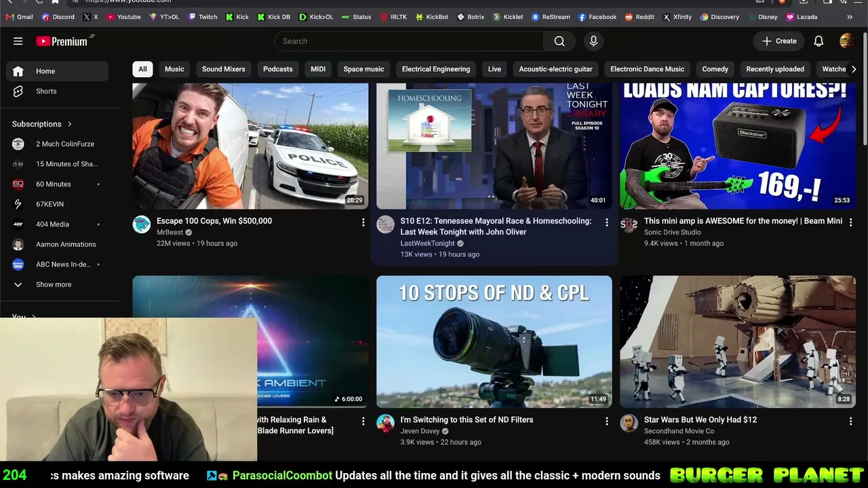This screenshot has width=868, height=488.
Task: Click the Create button
Action: point(778,41)
